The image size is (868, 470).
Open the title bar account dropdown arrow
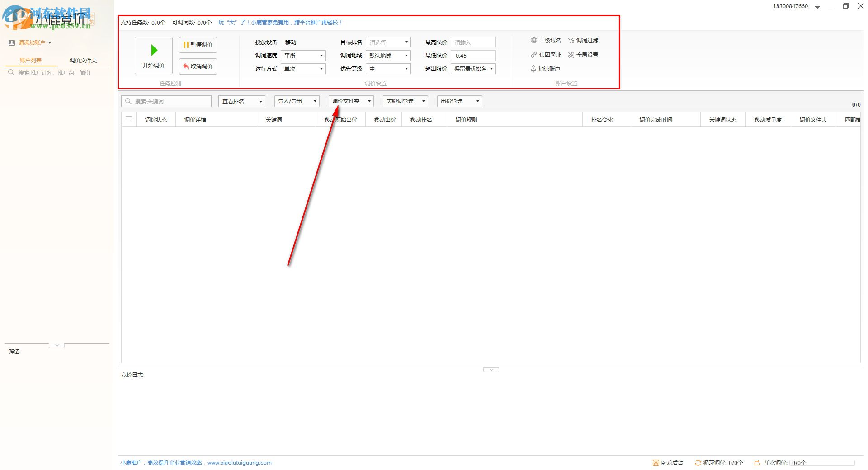click(x=817, y=7)
